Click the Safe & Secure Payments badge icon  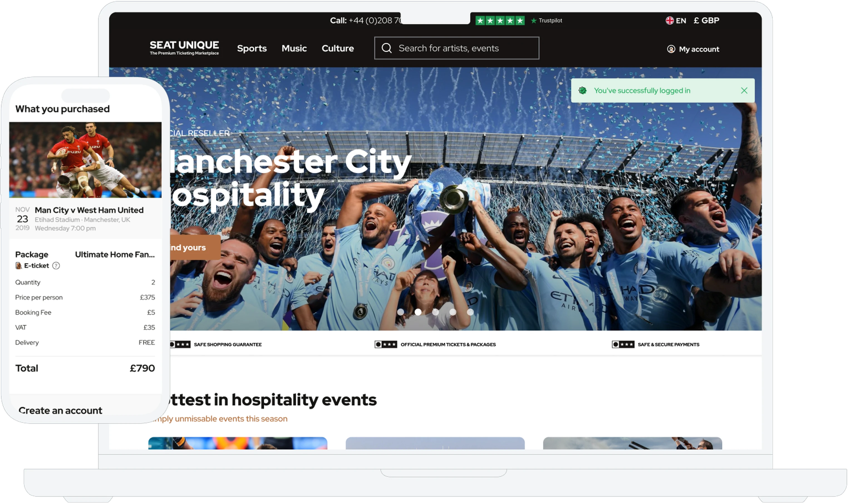[x=624, y=345]
